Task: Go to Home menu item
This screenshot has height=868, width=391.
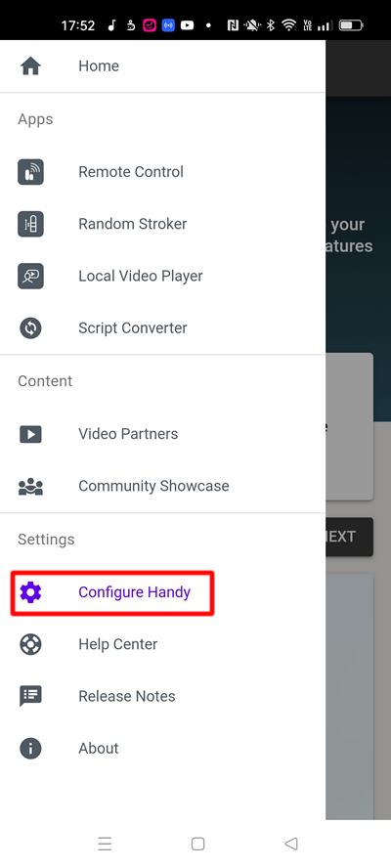Action: 163,65
